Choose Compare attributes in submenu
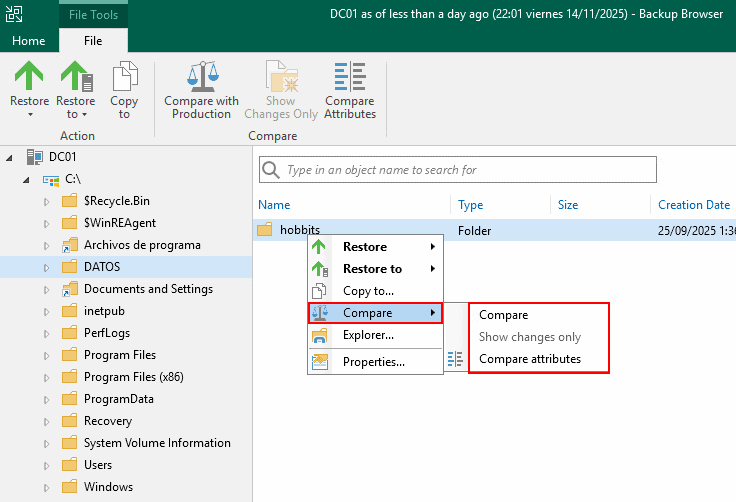736x502 pixels. tap(529, 359)
